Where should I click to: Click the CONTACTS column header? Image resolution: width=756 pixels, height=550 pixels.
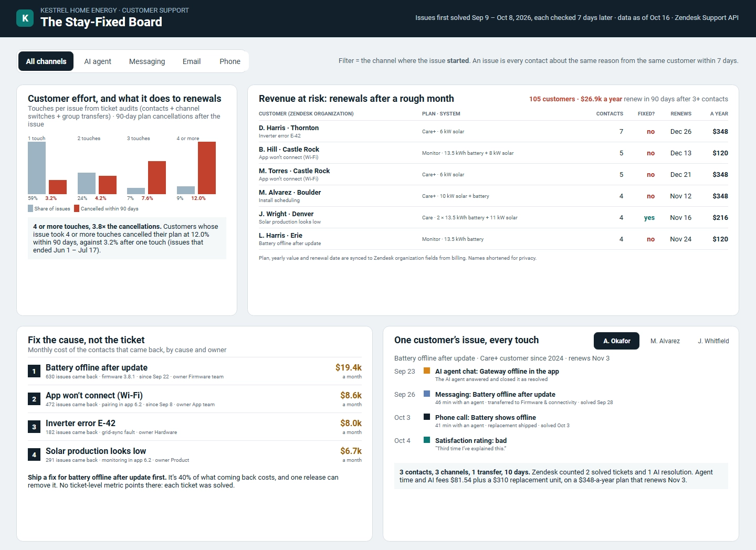(610, 113)
